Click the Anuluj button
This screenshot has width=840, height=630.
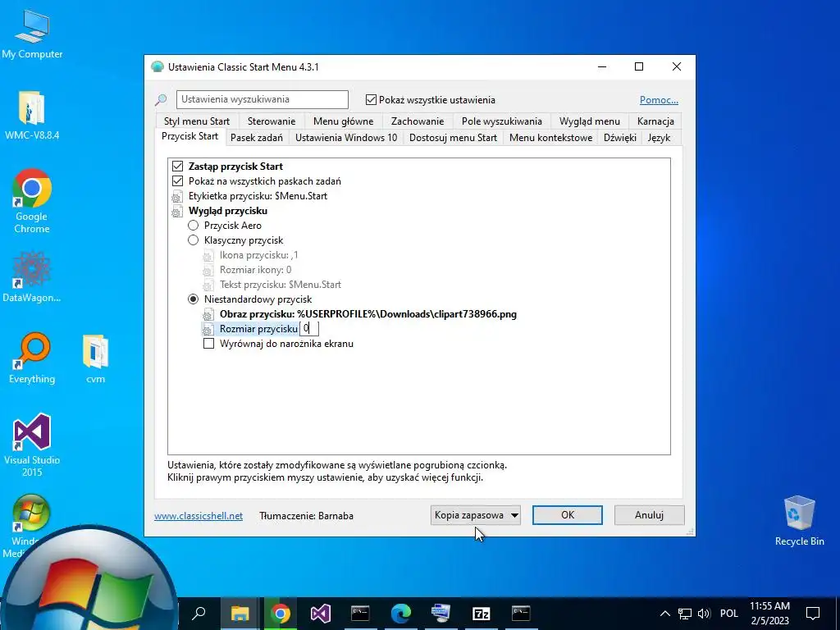tap(650, 515)
